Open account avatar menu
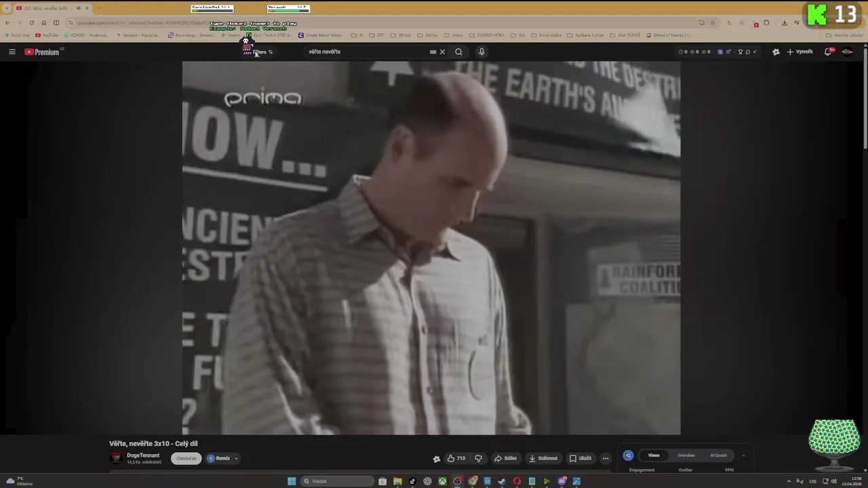This screenshot has width=868, height=488. [x=848, y=52]
